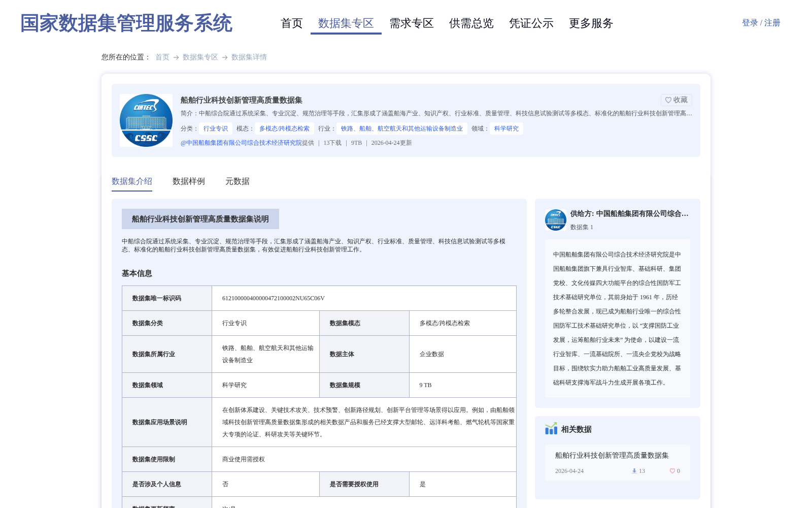Click 行业专识 value in table
This screenshot has height=508, width=812.
click(x=234, y=323)
